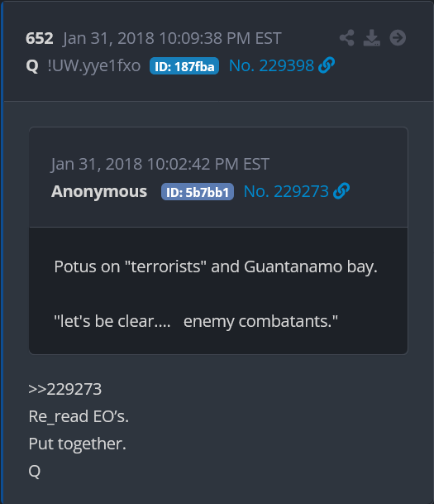Open quoted post link No. 229273
The width and height of the screenshot is (434, 504).
[286, 191]
